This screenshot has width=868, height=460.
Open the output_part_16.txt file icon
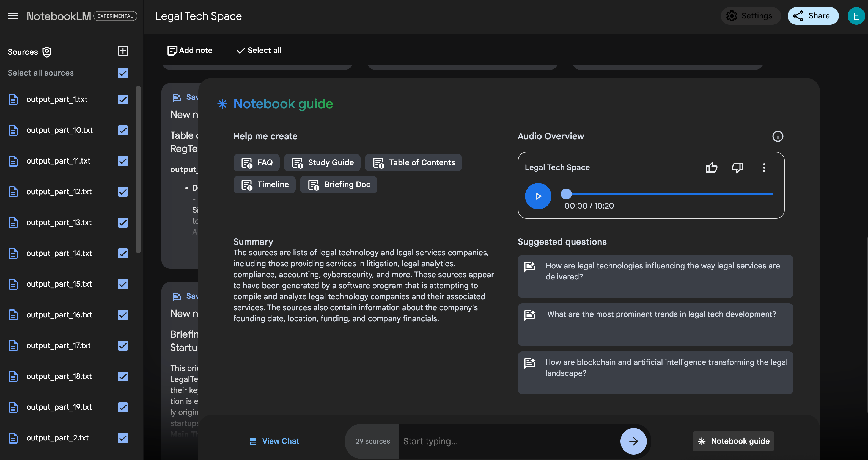[13, 315]
